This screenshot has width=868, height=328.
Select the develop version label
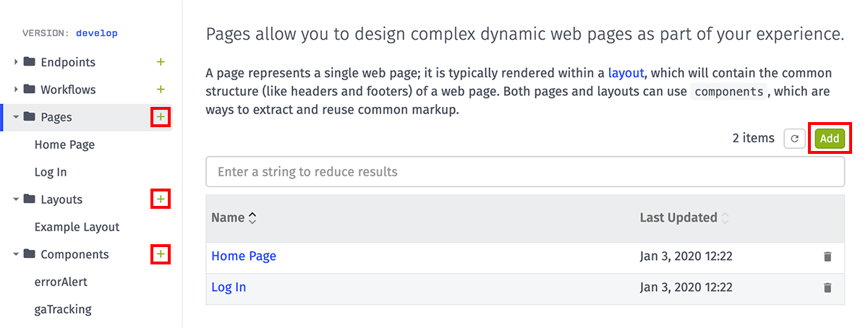(x=96, y=33)
